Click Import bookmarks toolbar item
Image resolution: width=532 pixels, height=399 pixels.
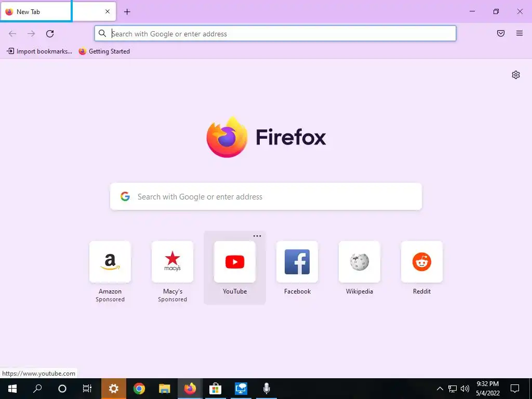click(x=39, y=51)
